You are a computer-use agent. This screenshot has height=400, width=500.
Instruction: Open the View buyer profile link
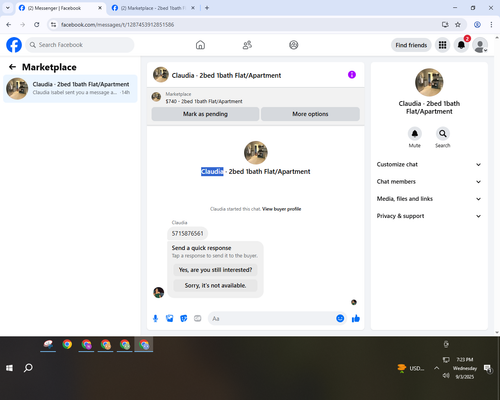pyautogui.click(x=281, y=209)
